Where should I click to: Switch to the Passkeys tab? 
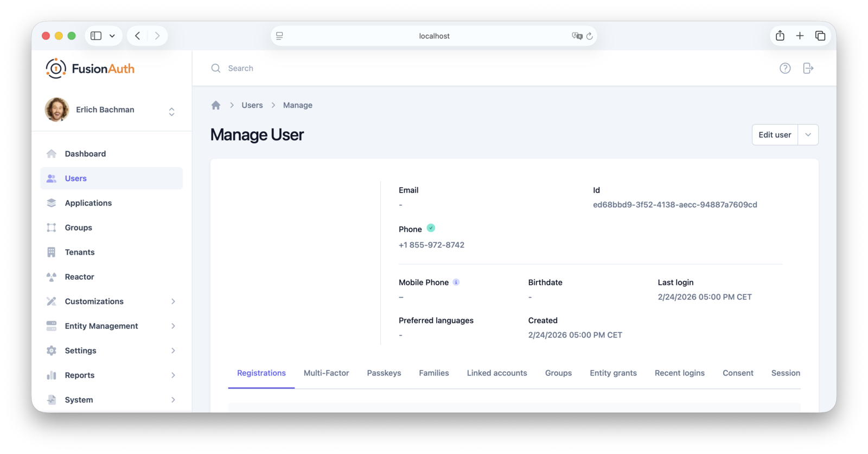[384, 373]
